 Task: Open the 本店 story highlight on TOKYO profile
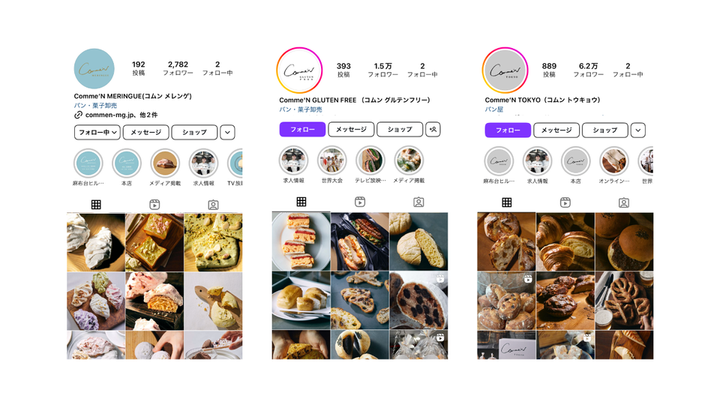(x=575, y=162)
